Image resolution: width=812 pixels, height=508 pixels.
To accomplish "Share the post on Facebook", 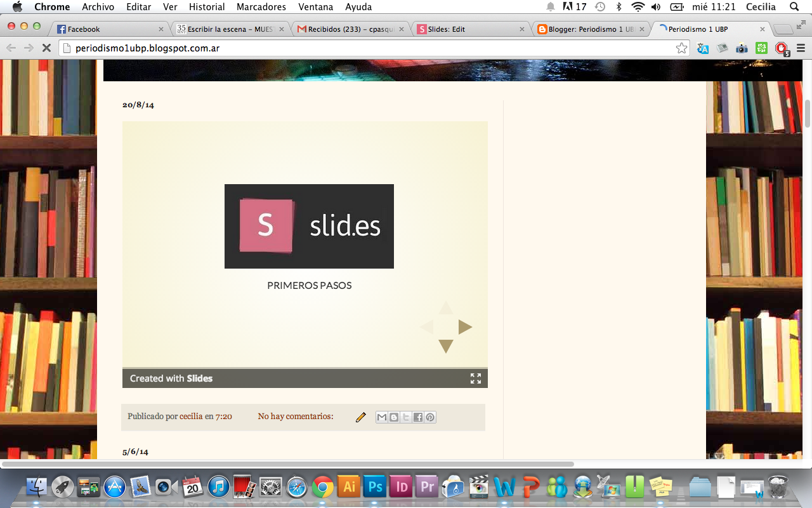I will [x=418, y=417].
